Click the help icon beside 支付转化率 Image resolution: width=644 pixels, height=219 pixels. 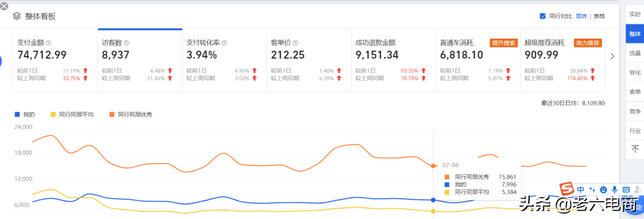click(x=224, y=43)
